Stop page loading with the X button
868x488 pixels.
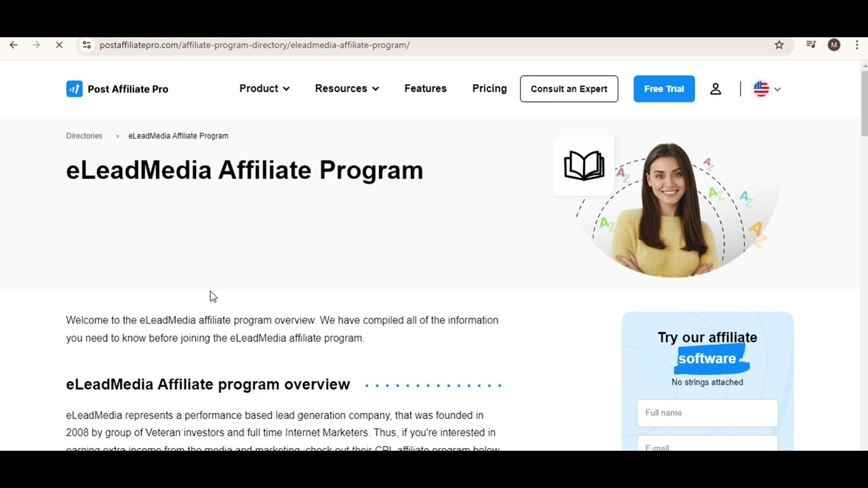[x=59, y=45]
